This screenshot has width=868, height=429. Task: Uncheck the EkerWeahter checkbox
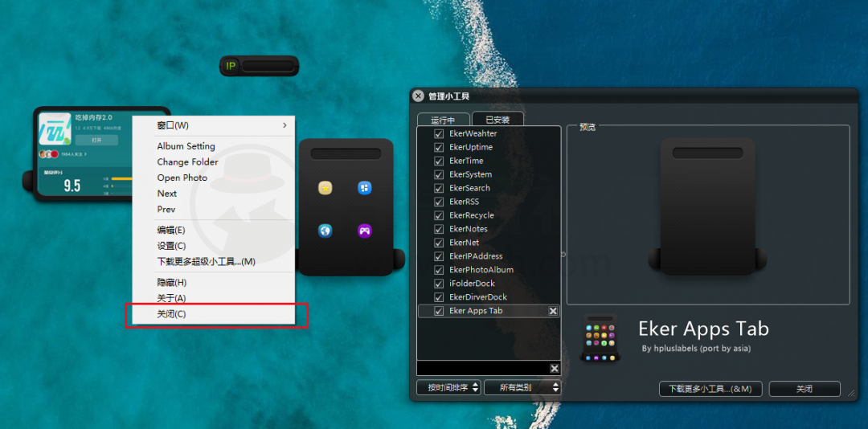(x=439, y=134)
